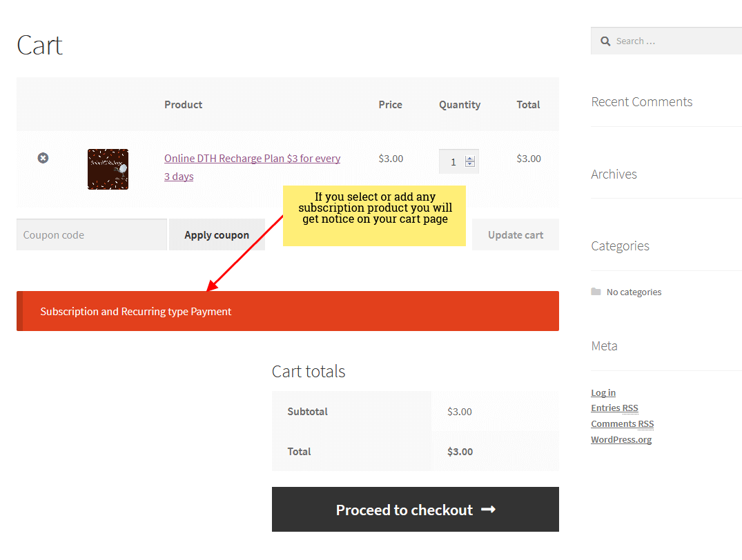Type in the Search box
Screen dimensions: 742x560
click(673, 41)
